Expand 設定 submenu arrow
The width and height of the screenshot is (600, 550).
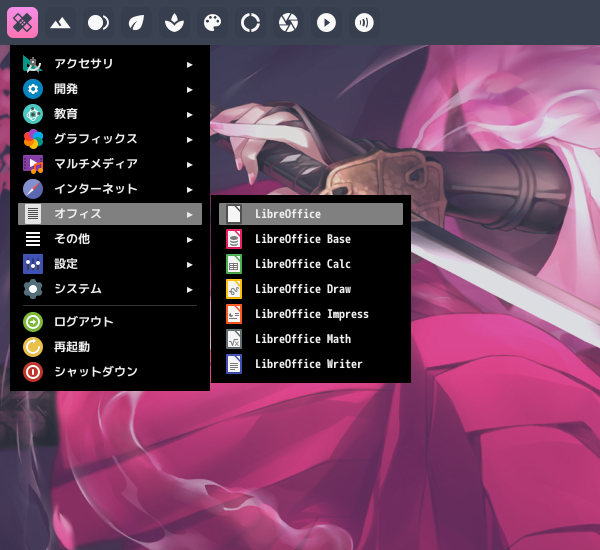pos(189,264)
